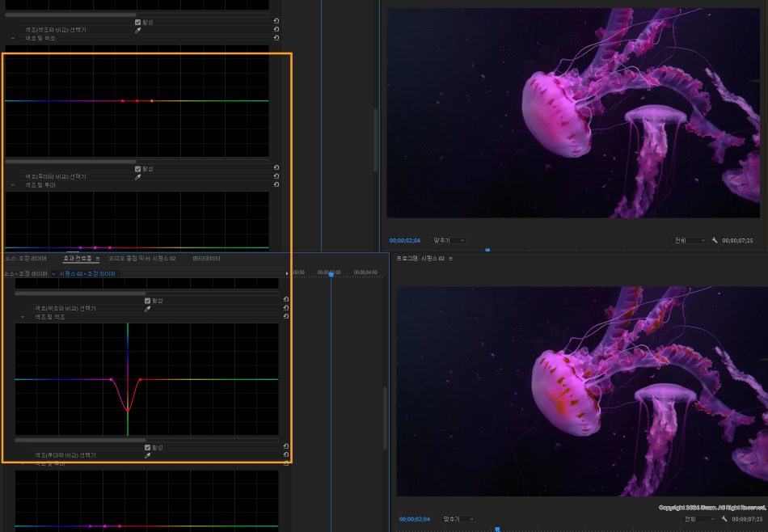Reset the 색조 및 채도 curve in upper panel
768x532 pixels.
point(276,38)
